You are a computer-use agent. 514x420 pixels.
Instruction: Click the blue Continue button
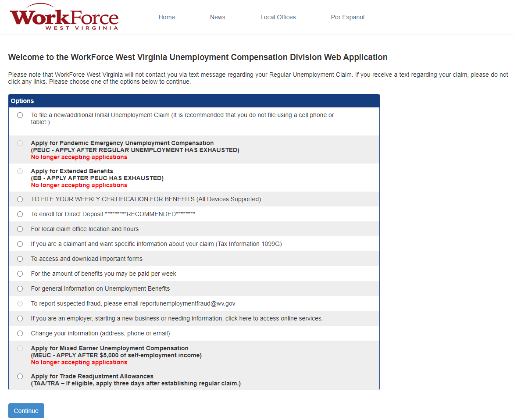26,411
